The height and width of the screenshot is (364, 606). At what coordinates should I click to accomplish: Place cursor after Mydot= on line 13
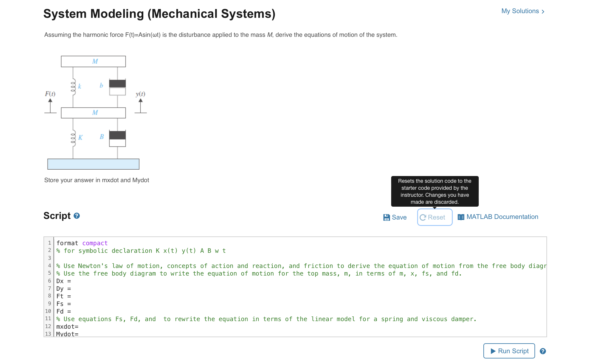point(79,334)
